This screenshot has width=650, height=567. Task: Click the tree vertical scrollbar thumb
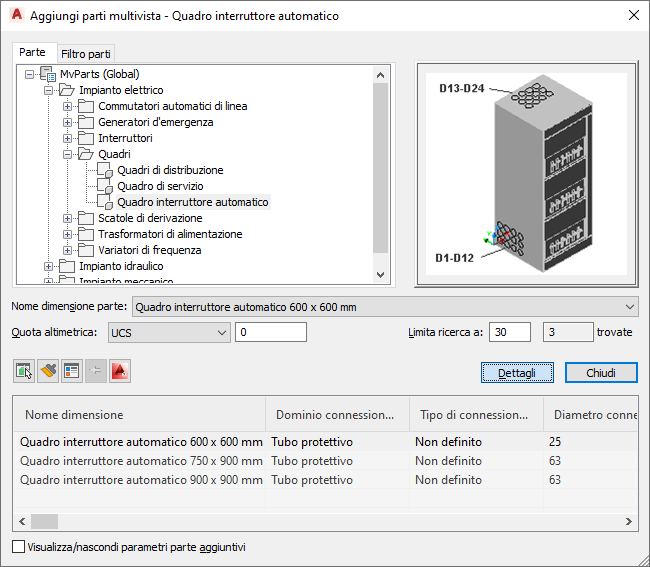pos(380,168)
